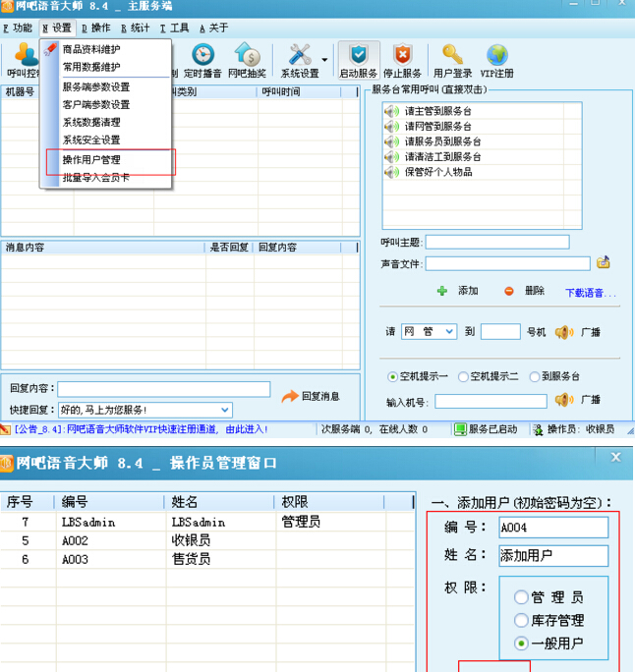Open the 网管 role dropdown
The height and width of the screenshot is (672, 635).
tap(430, 332)
